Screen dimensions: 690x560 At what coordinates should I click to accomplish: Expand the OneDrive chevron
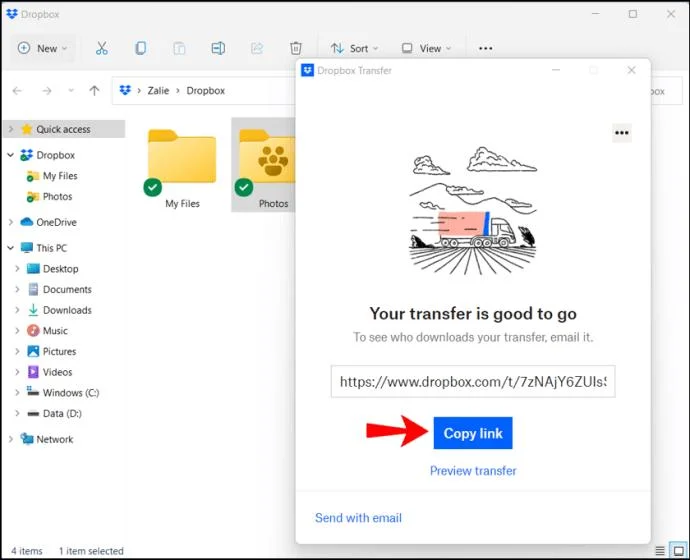tap(11, 222)
